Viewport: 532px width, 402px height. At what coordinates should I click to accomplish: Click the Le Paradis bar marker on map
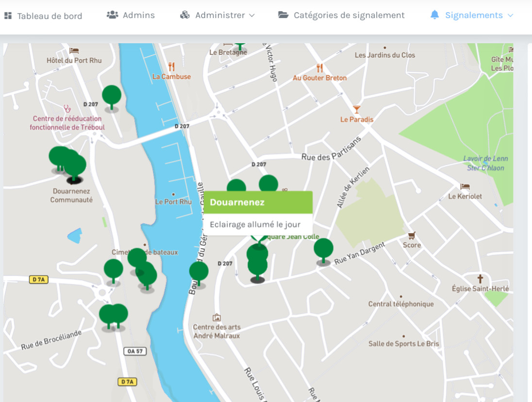(x=357, y=109)
